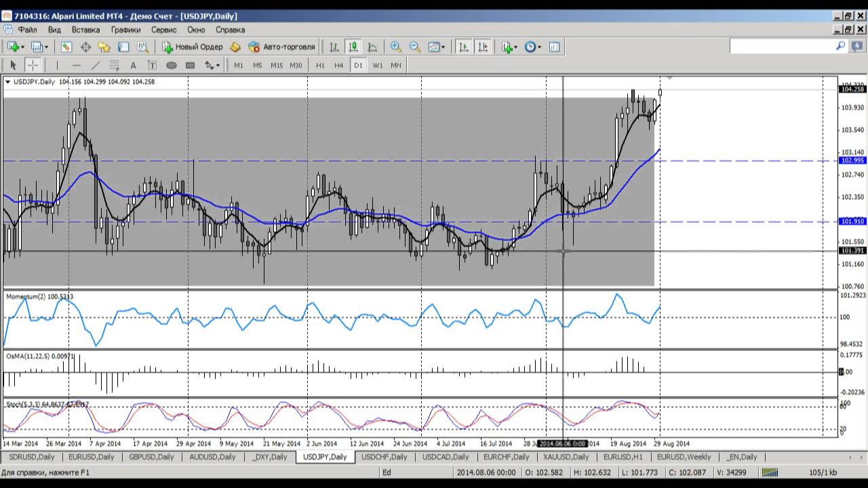Click the search magnifier icon
868x488 pixels.
point(841,46)
